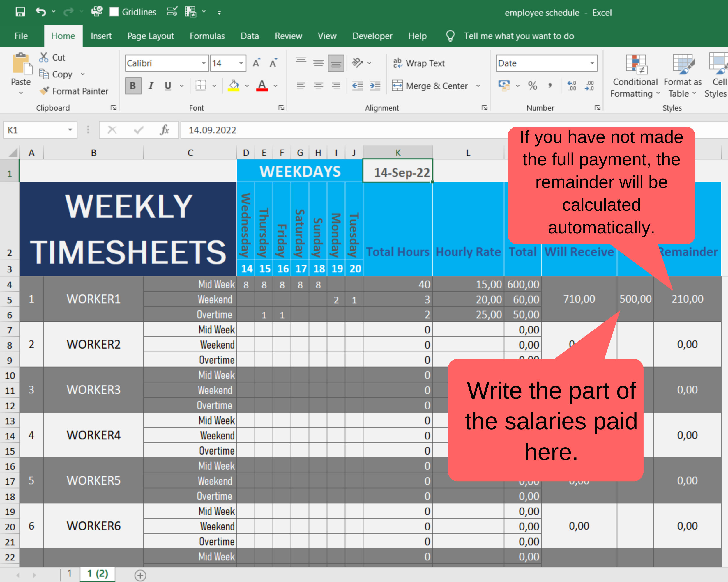Apply Percent number style

point(533,86)
